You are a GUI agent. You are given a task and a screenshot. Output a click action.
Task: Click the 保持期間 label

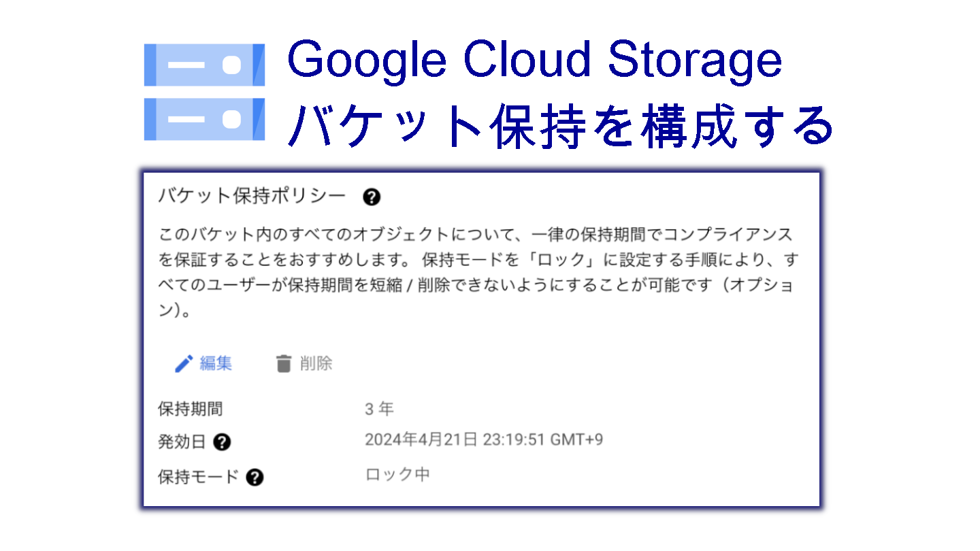[x=190, y=410]
